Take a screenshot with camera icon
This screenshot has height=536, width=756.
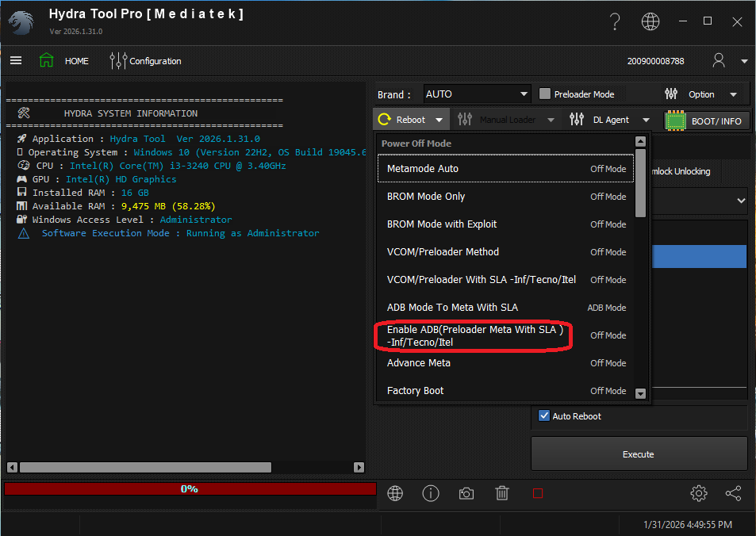point(466,493)
